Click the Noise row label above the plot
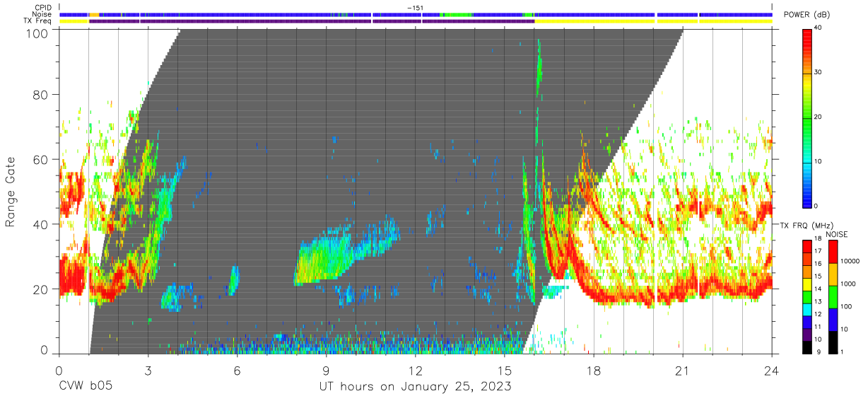The height and width of the screenshot is (401, 868). coord(42,14)
